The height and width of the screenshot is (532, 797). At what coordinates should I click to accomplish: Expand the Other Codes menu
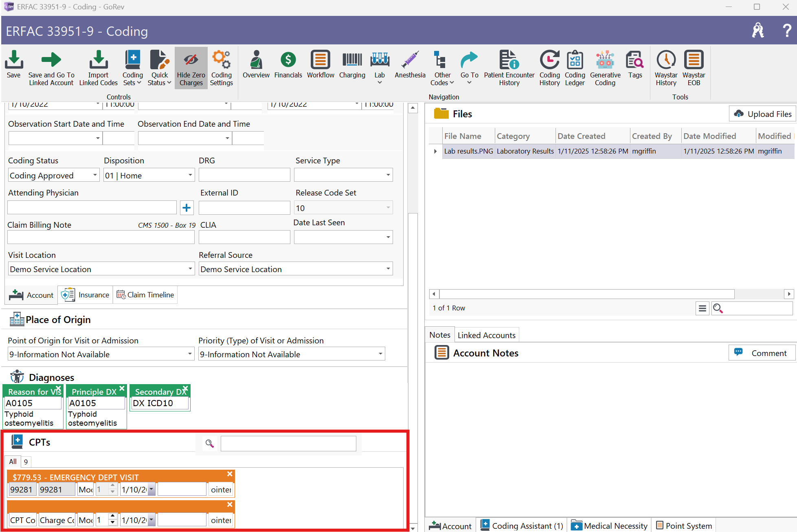[x=442, y=67]
